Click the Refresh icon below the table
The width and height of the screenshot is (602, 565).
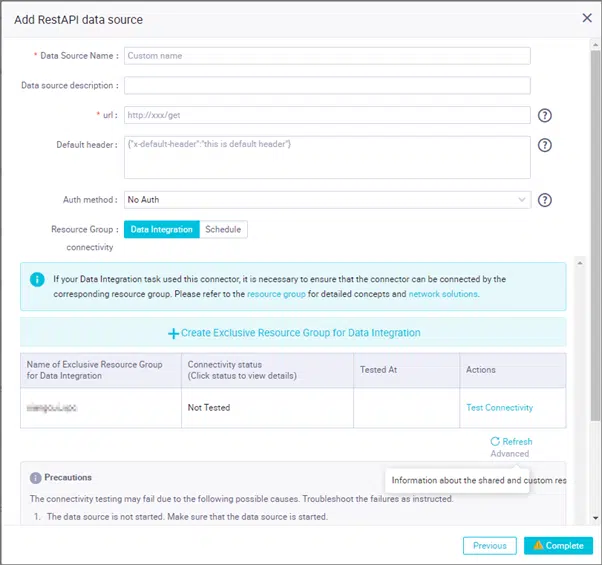495,441
